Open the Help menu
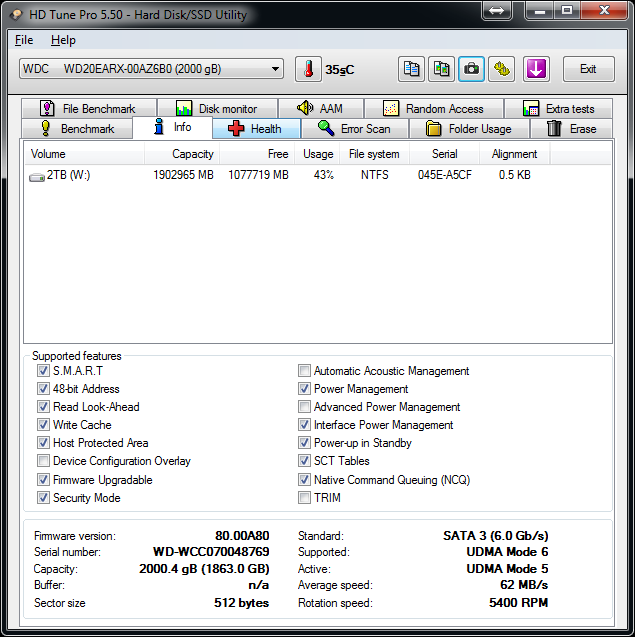 [63, 40]
